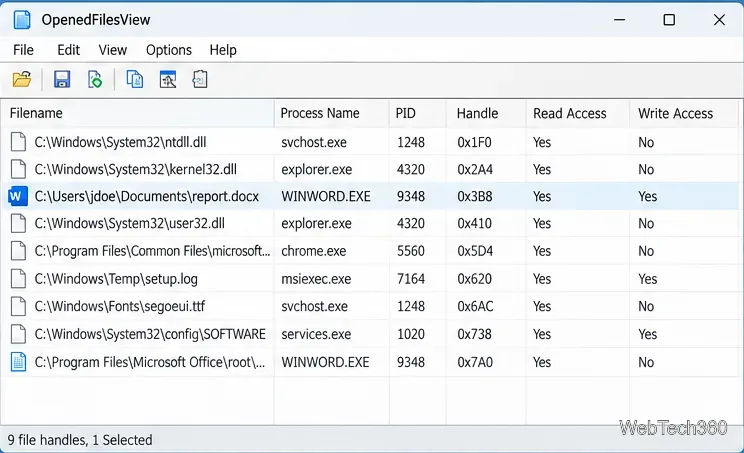Click the properties window toolbar icon
744x453 pixels.
[x=168, y=79]
